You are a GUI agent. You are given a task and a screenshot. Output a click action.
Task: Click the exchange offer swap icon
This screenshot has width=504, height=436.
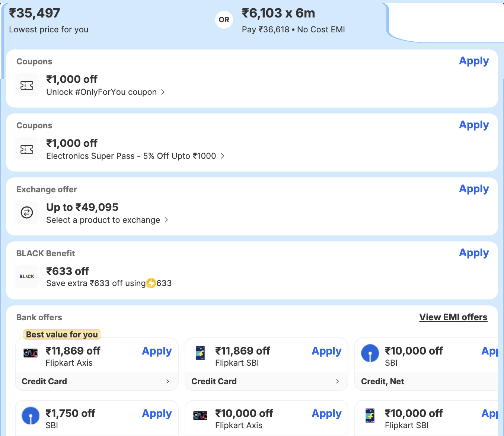tap(27, 213)
